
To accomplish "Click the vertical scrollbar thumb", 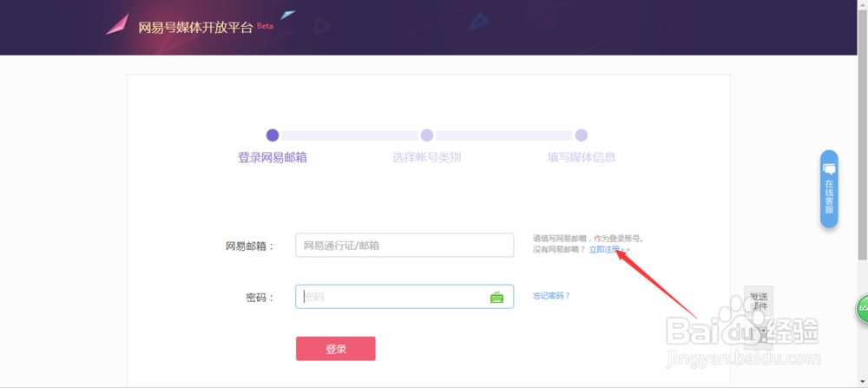I will click(863, 133).
